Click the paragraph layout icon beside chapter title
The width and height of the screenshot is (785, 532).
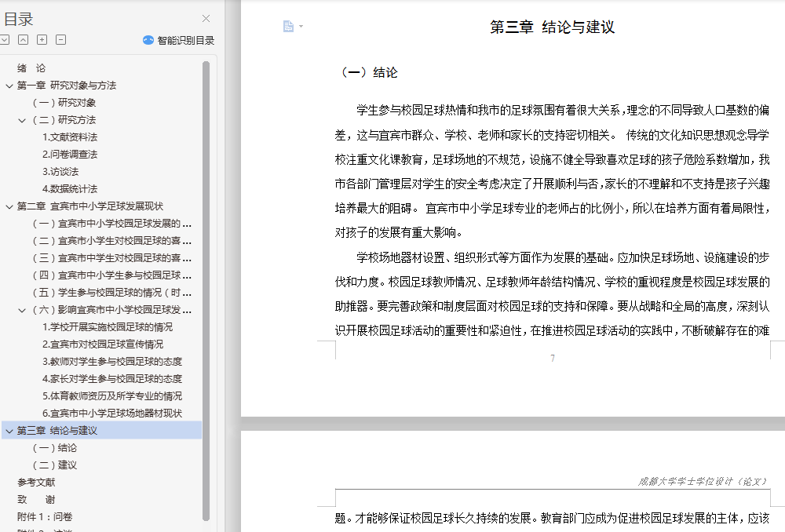[x=288, y=26]
